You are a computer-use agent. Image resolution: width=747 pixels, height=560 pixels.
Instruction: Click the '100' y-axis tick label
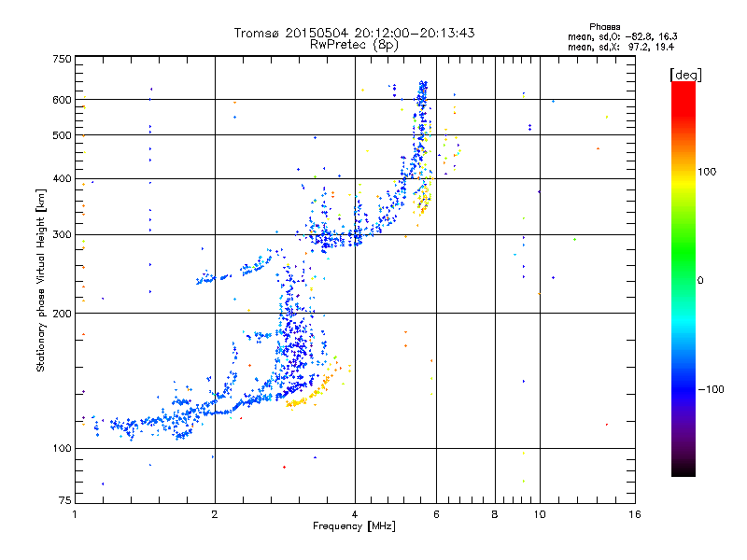[x=62, y=448]
